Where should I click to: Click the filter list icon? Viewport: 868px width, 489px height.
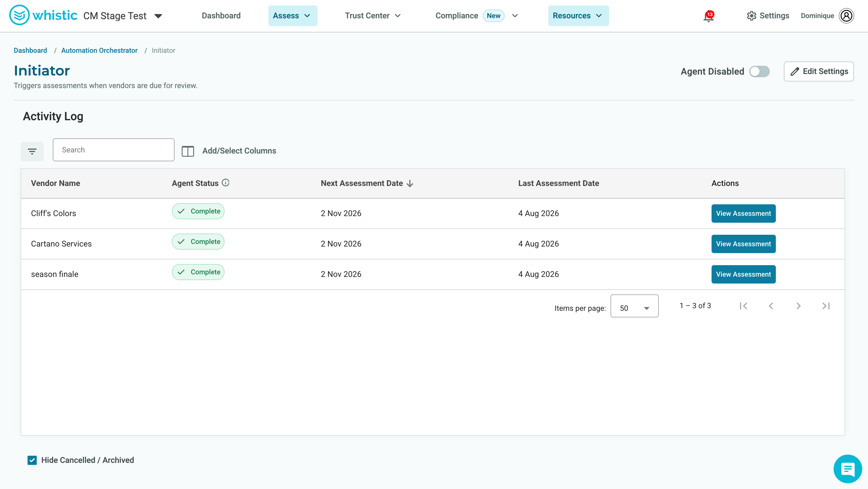32,151
